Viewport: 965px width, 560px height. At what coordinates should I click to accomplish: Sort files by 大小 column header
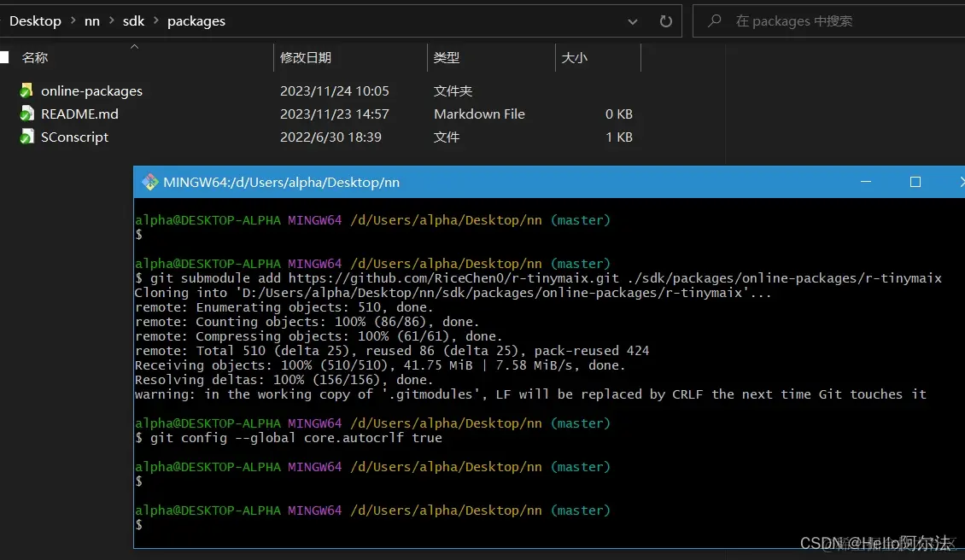[x=574, y=57]
